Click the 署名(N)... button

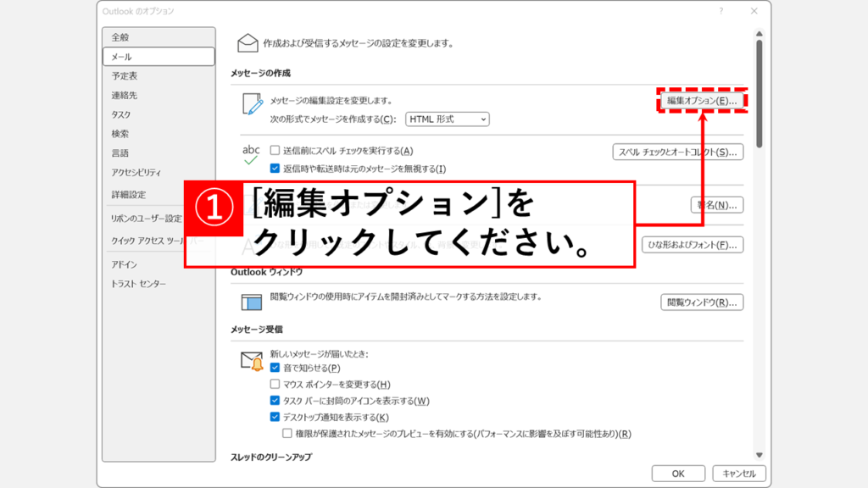point(717,205)
